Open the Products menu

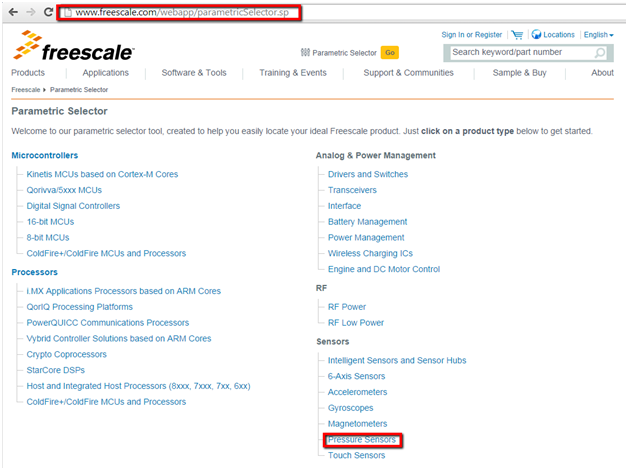coord(28,73)
